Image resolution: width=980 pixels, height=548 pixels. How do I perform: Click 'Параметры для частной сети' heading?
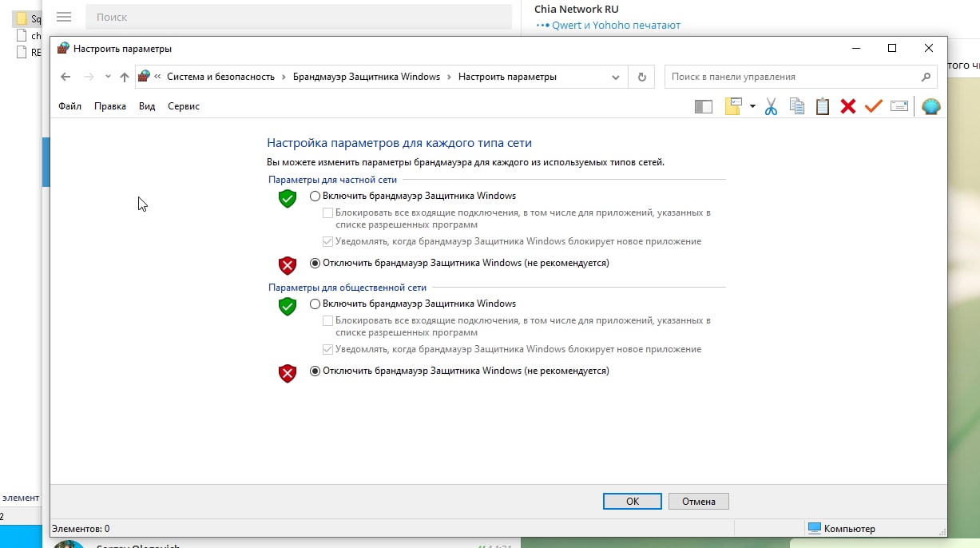pos(333,180)
